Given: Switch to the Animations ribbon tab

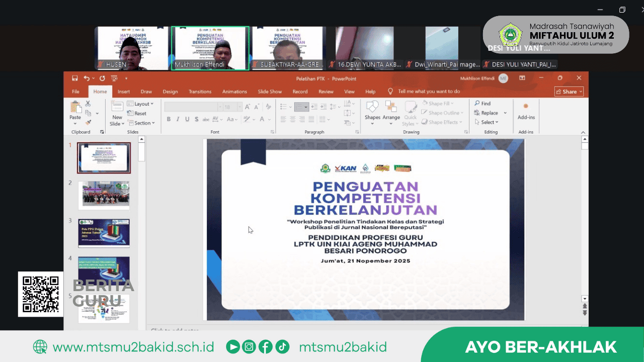Looking at the screenshot, I should (x=234, y=92).
